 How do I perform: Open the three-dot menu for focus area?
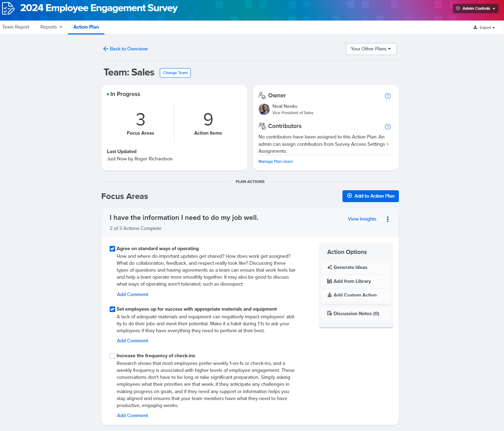pyautogui.click(x=387, y=219)
